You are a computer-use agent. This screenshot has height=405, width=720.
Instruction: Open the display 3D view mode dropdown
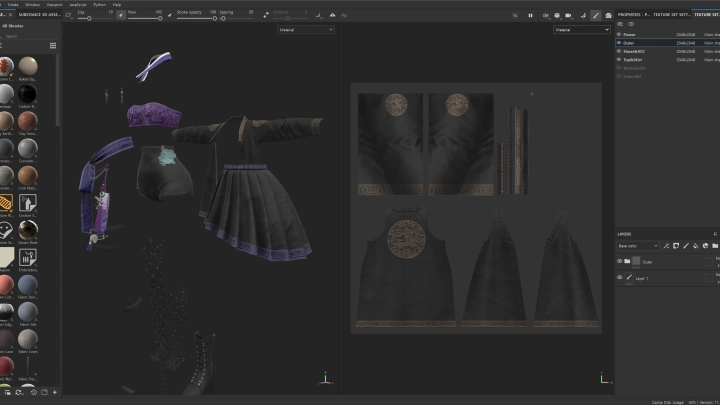tap(557, 16)
